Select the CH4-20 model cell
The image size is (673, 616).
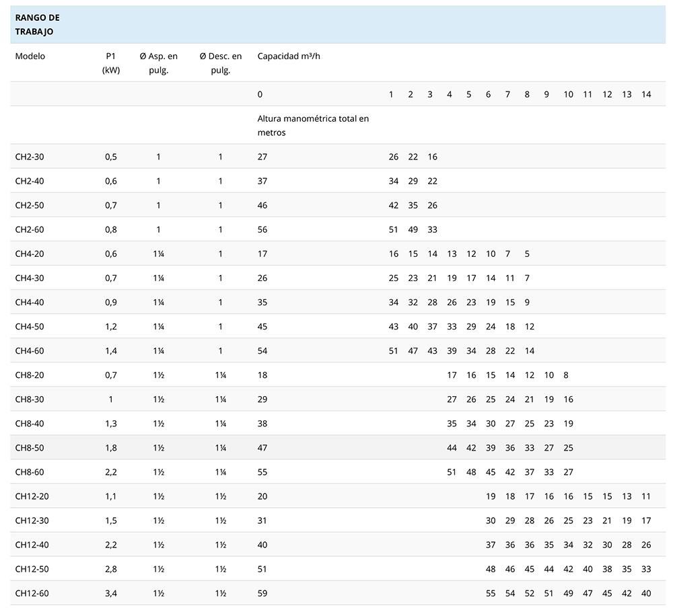pos(30,254)
